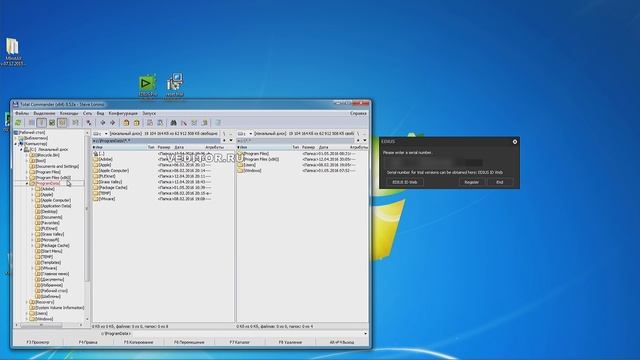Click F8 Удаление button
Image resolution: width=640 pixels, height=360 pixels.
[x=290, y=342]
